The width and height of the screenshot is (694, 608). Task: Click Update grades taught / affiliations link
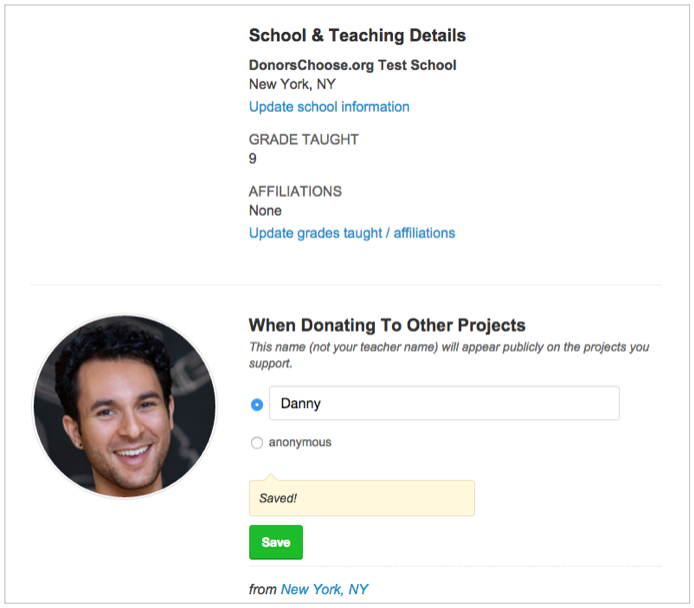352,233
